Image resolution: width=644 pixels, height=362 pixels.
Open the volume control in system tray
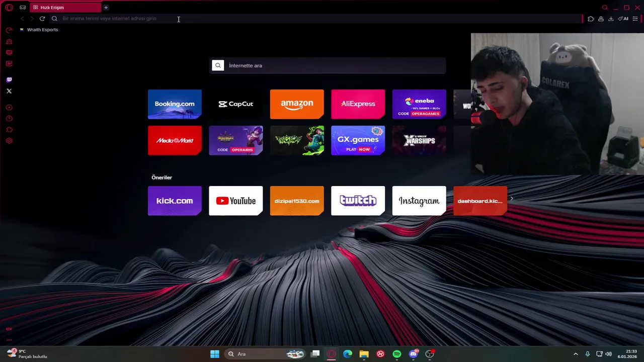[609, 354]
